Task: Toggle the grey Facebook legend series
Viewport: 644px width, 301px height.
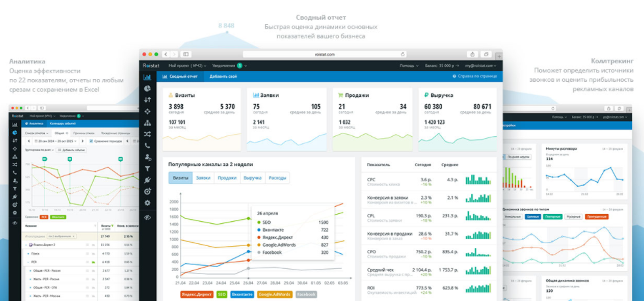Action: pyautogui.click(x=306, y=294)
